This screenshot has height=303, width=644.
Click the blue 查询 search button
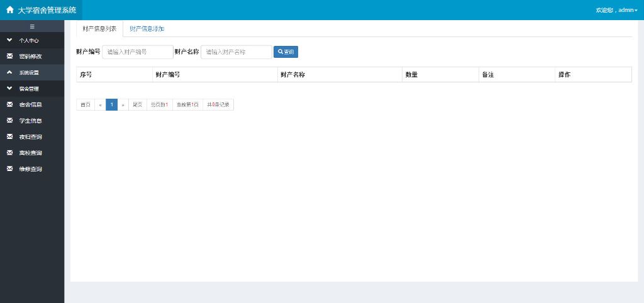[286, 52]
